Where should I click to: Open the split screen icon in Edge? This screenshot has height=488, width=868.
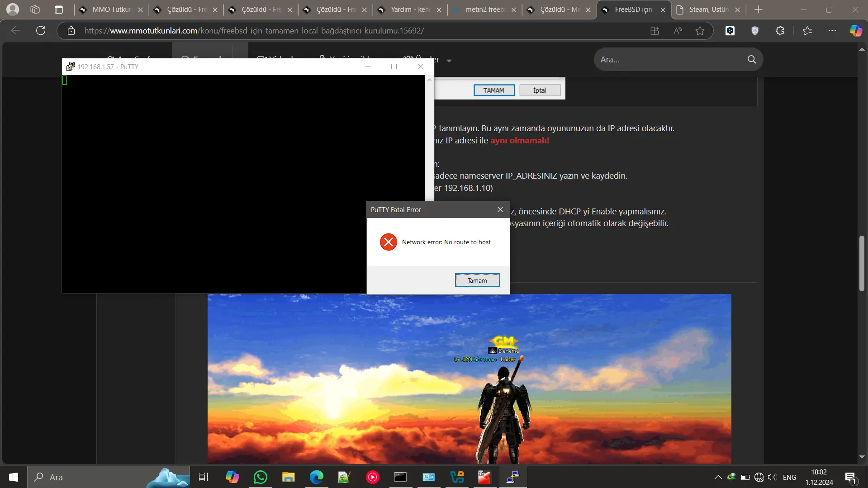(x=655, y=31)
